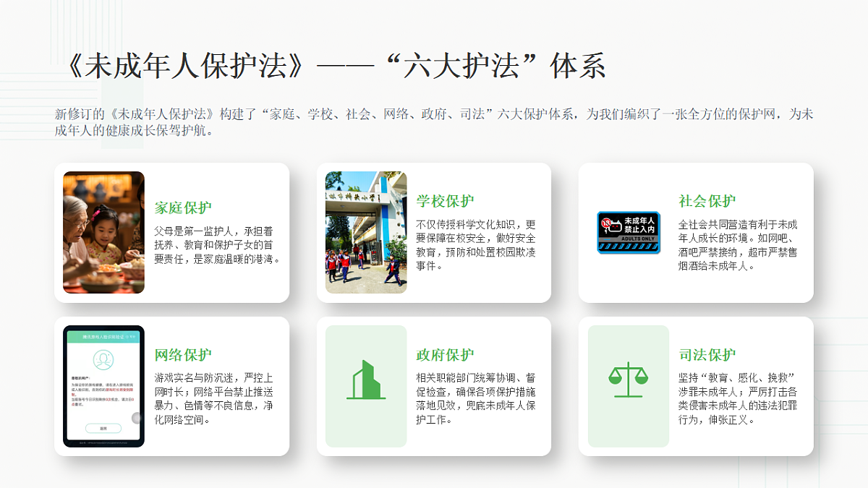868x488 pixels.
Task: Click the 政府保护 heading
Action: click(446, 355)
